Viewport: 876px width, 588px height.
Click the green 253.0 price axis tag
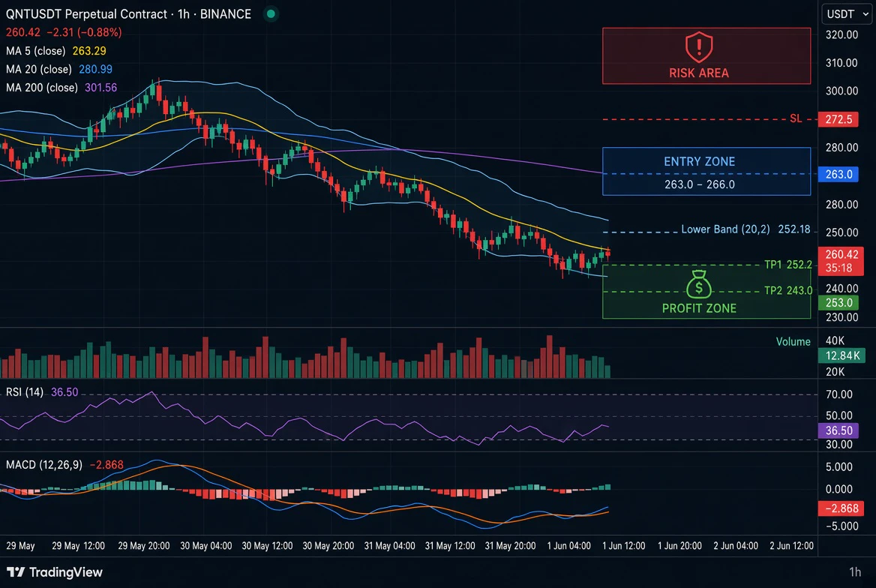(x=838, y=303)
